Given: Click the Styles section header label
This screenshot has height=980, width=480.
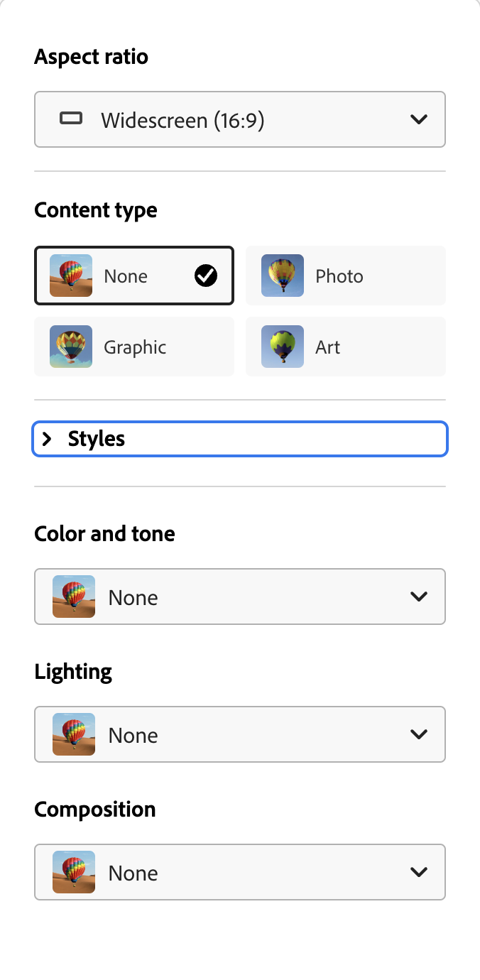Looking at the screenshot, I should [97, 439].
